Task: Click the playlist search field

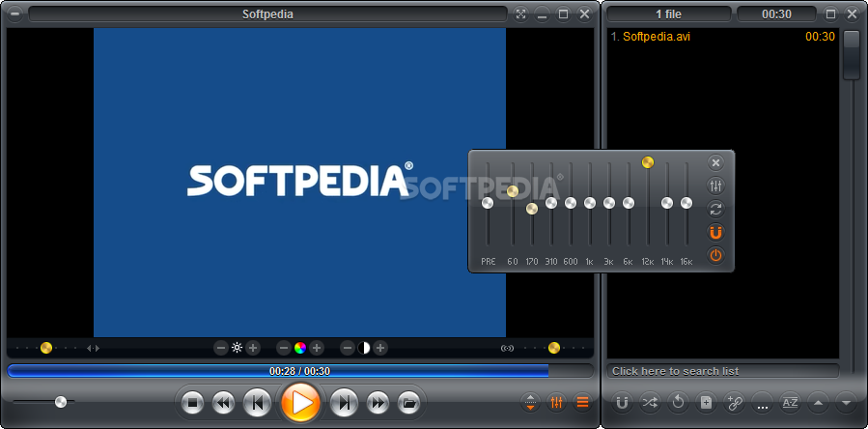Action: coord(723,371)
